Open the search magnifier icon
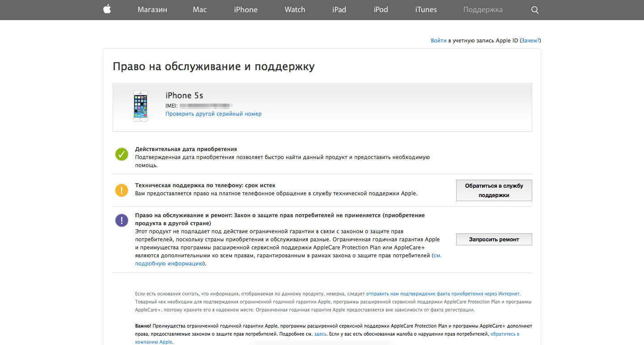644x345 pixels. click(x=535, y=10)
